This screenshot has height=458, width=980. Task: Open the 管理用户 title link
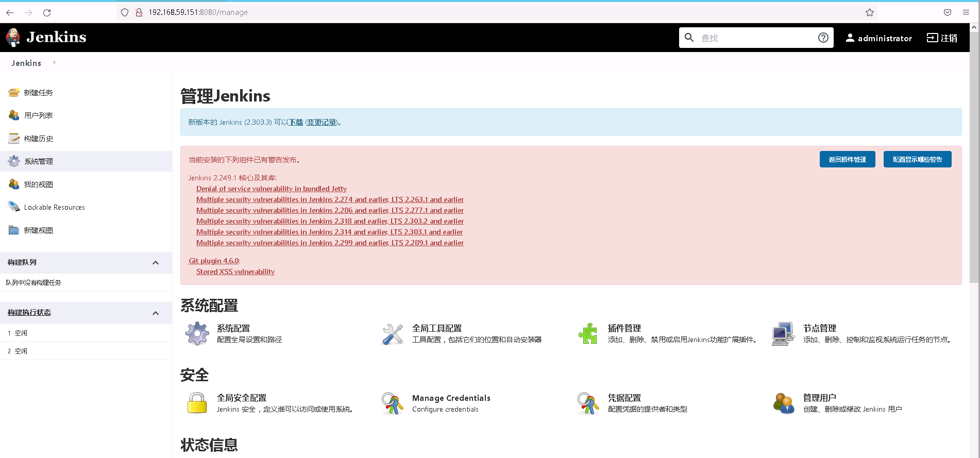(x=820, y=398)
